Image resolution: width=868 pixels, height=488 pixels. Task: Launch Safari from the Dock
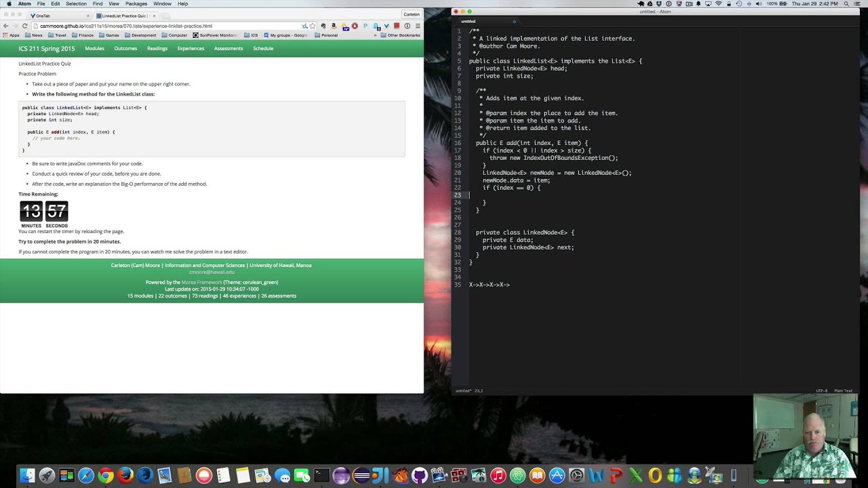click(x=86, y=476)
